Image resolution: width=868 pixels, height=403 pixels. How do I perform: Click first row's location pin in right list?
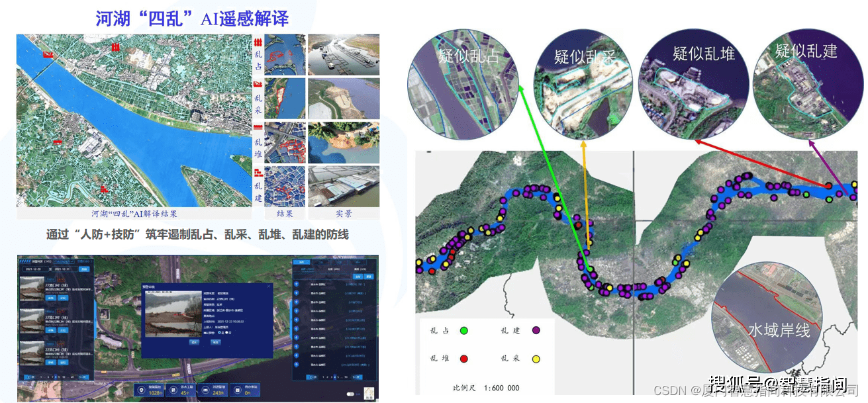(296, 285)
